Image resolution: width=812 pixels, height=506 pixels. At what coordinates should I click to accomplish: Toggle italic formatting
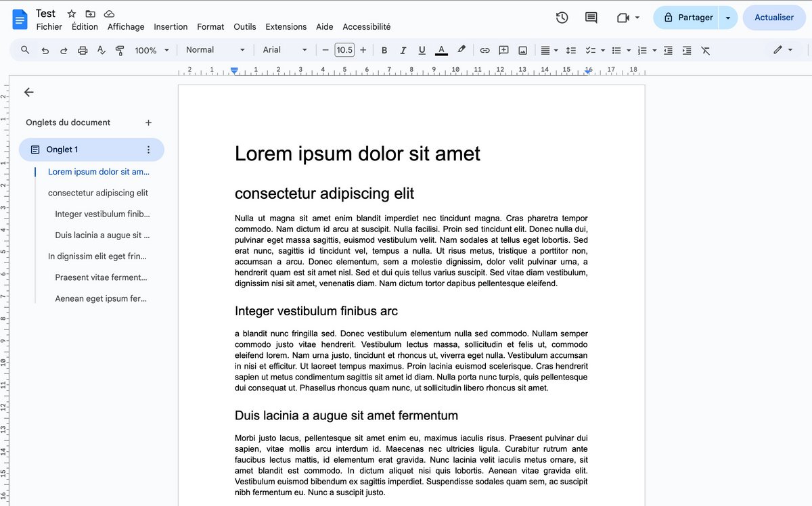pyautogui.click(x=403, y=50)
